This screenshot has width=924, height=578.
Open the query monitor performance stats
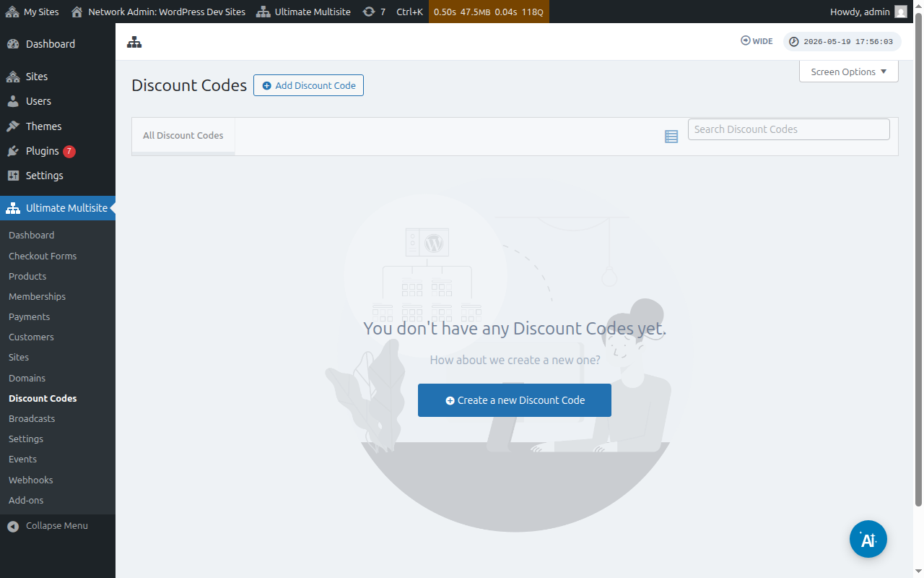coord(489,12)
